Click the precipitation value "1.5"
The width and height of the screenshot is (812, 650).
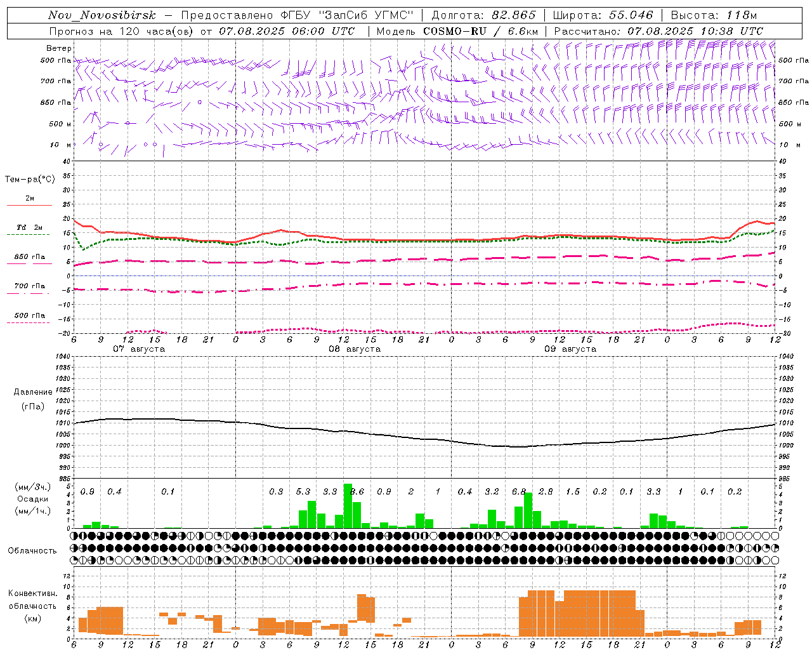(x=573, y=491)
